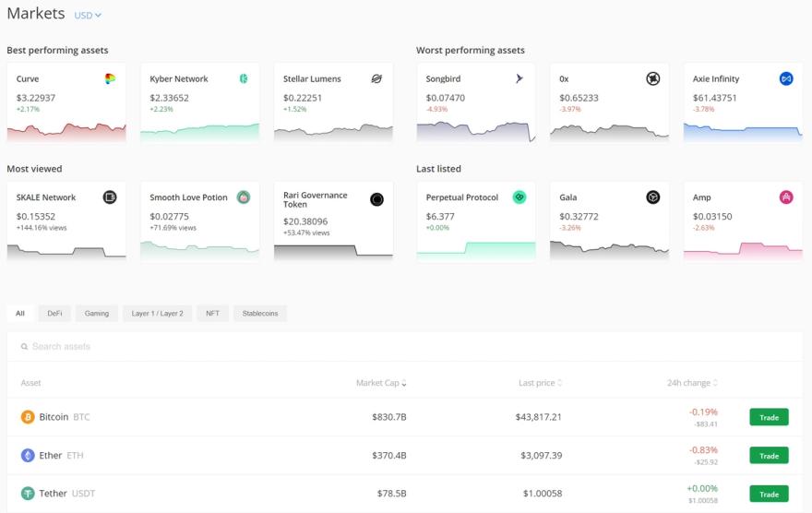Screen dimensions: 812x513
Task: Open the Gala chart thumbnail
Action: pyautogui.click(x=610, y=250)
